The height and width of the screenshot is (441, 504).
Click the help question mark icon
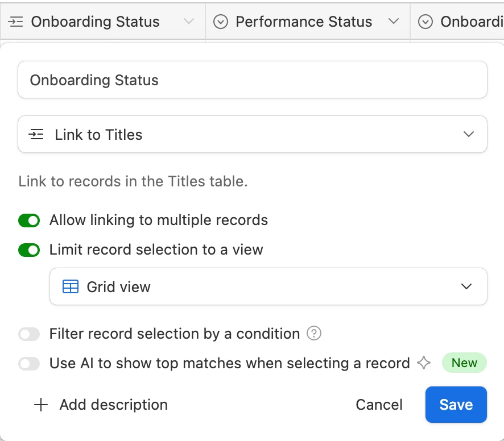[x=314, y=334]
